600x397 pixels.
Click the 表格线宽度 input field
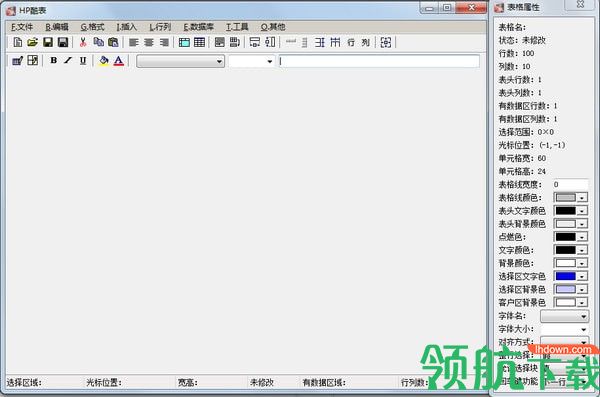coord(571,185)
